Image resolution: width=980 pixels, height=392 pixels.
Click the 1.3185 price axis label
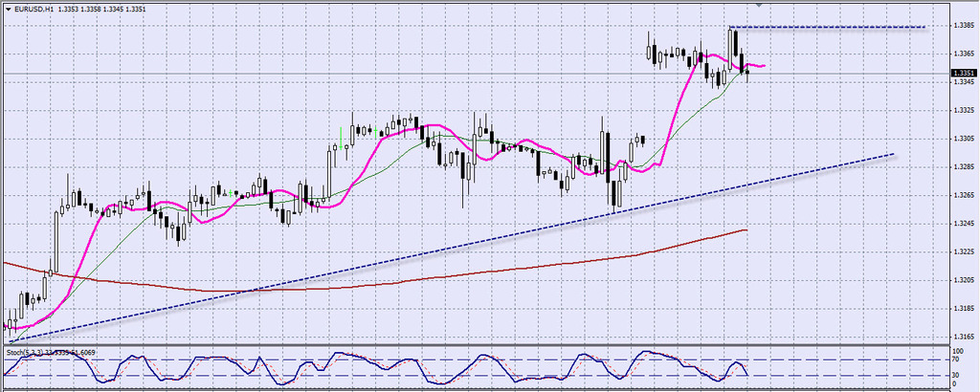pyautogui.click(x=962, y=309)
